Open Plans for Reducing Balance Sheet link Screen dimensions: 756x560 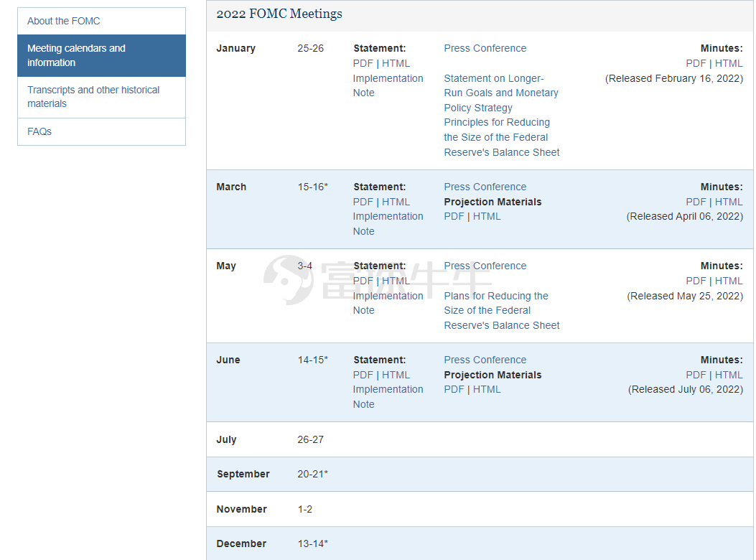coord(501,311)
